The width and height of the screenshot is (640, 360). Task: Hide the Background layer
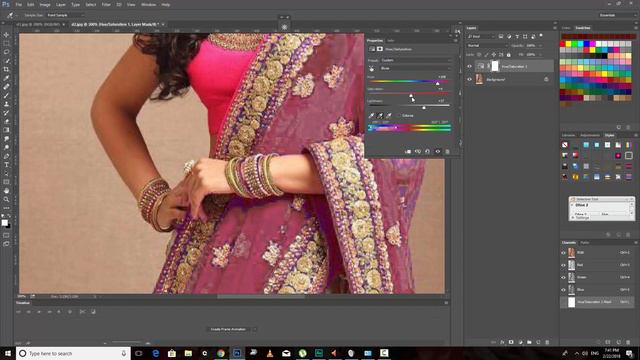coord(469,79)
